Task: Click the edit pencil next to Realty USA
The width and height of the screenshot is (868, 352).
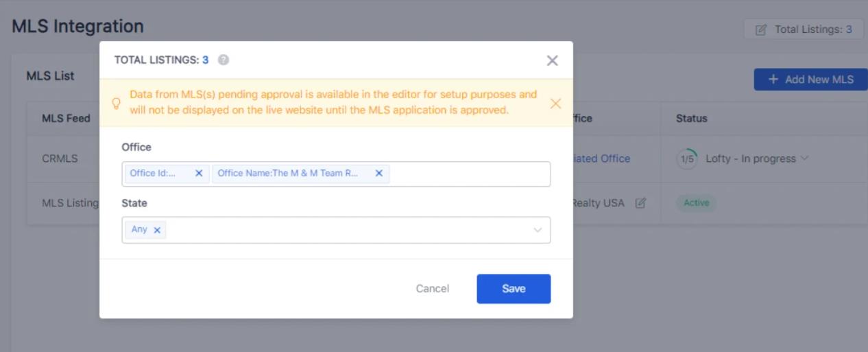Action: tap(640, 203)
